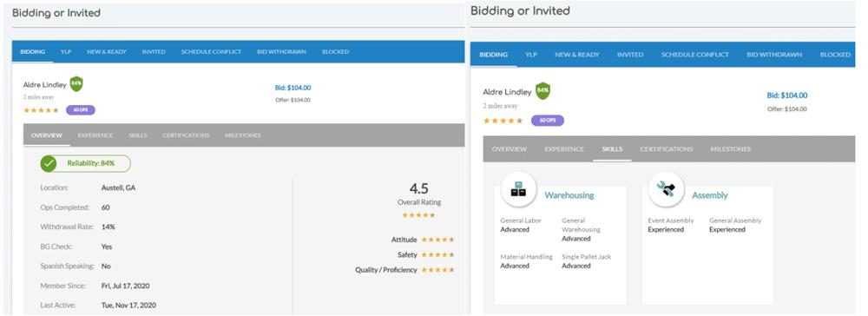Open Experience sub-tab in left panel
This screenshot has width=868, height=316.
tap(95, 135)
